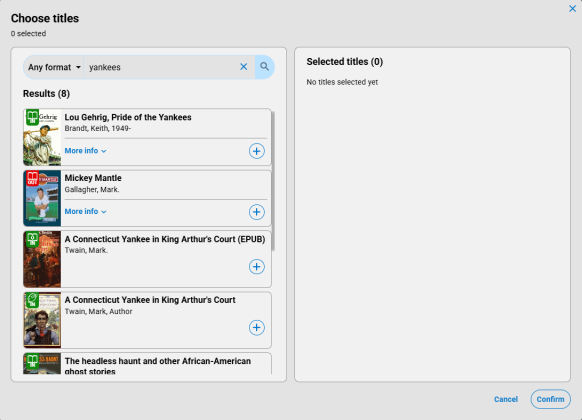This screenshot has width=582, height=420.
Task: Click the Selected titles (0) heading
Action: pos(345,62)
